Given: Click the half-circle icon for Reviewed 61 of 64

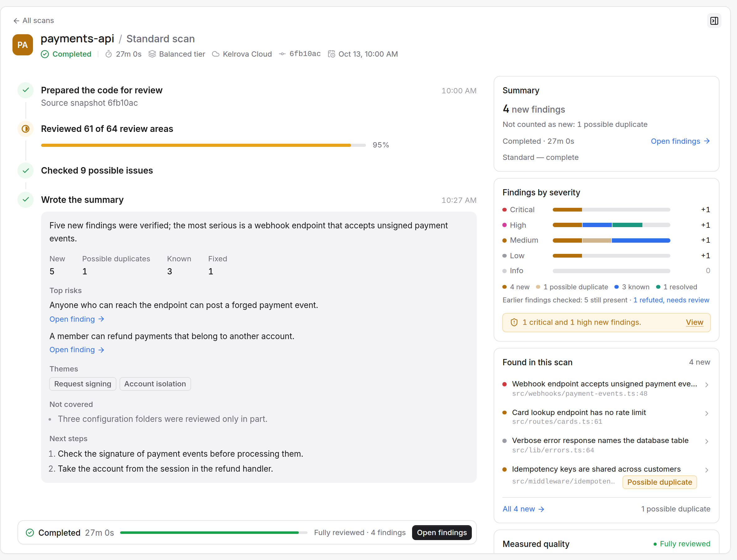Looking at the screenshot, I should point(26,129).
